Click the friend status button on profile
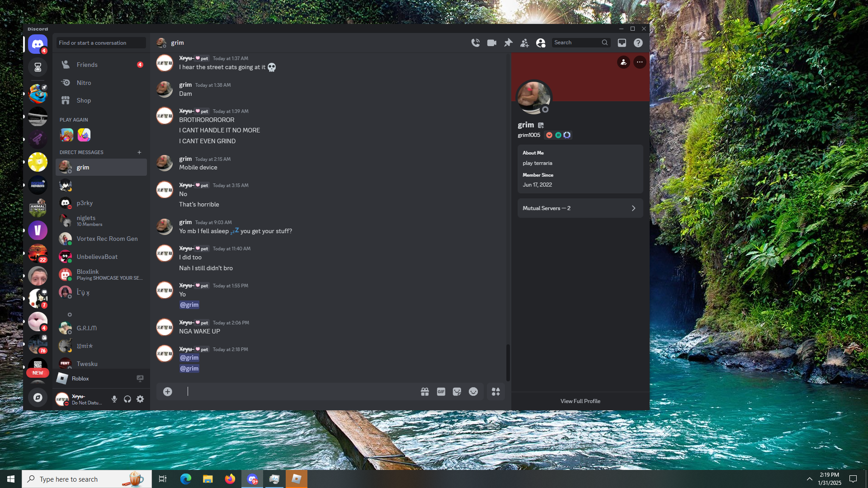868x488 pixels. coord(623,62)
